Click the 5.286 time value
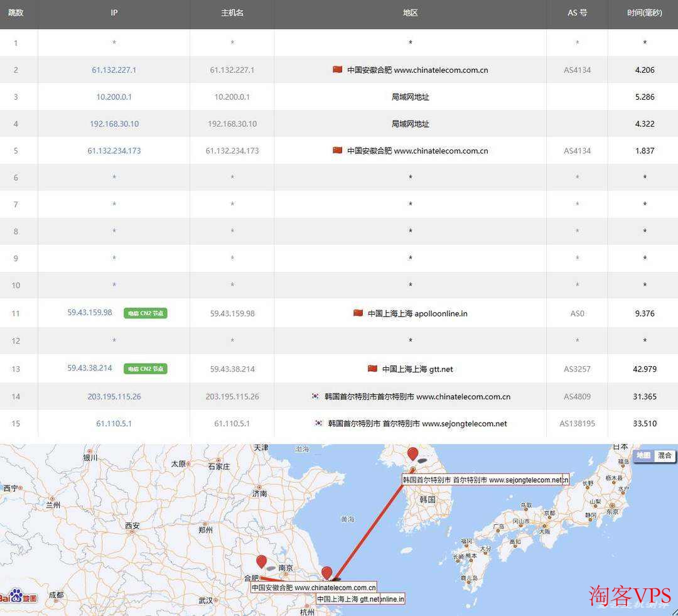 point(645,97)
